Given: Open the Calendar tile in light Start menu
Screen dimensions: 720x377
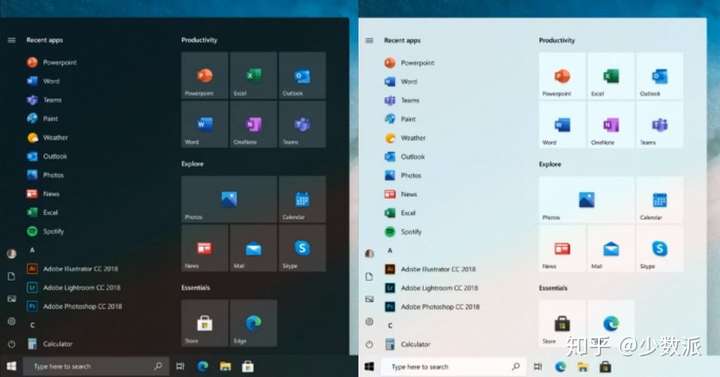Looking at the screenshot, I should point(660,200).
